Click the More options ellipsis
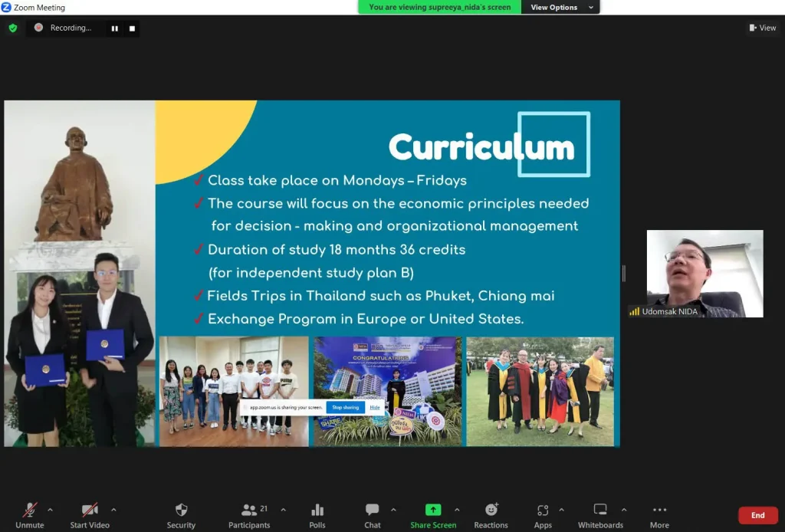Image resolution: width=785 pixels, height=532 pixels. [659, 511]
